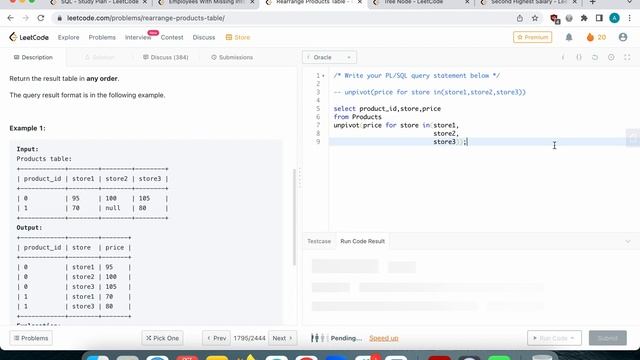640x360 pixels.
Task: Select the Run Code Result tab
Action: pyautogui.click(x=362, y=241)
